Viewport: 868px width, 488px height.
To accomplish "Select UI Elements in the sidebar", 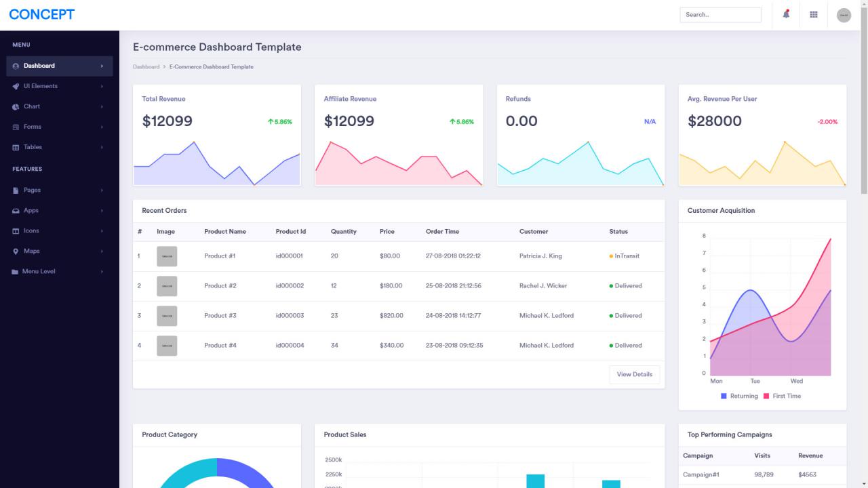I will (x=60, y=86).
